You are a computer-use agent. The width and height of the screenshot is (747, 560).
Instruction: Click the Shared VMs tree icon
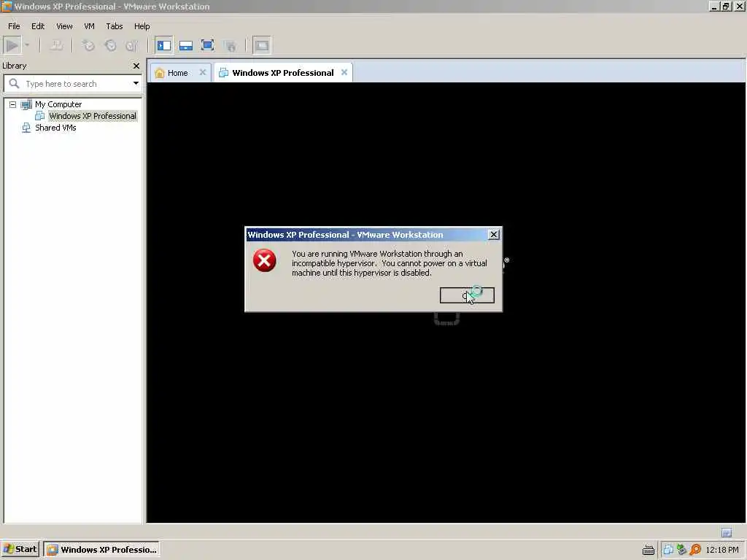[26, 128]
